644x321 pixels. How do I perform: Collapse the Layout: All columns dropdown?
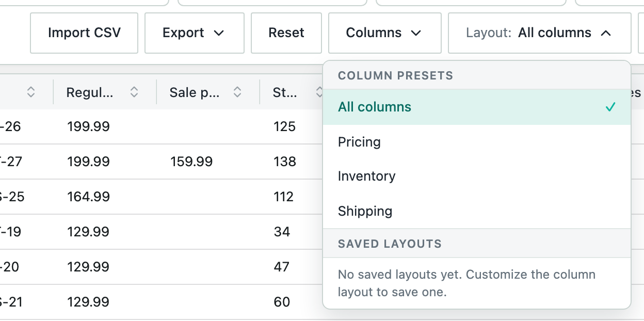tap(539, 33)
